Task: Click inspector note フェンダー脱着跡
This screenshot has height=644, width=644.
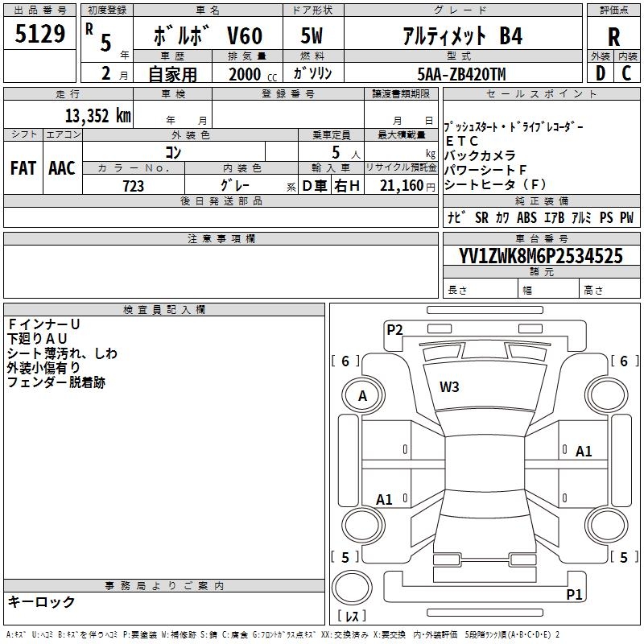Action: coord(56,382)
